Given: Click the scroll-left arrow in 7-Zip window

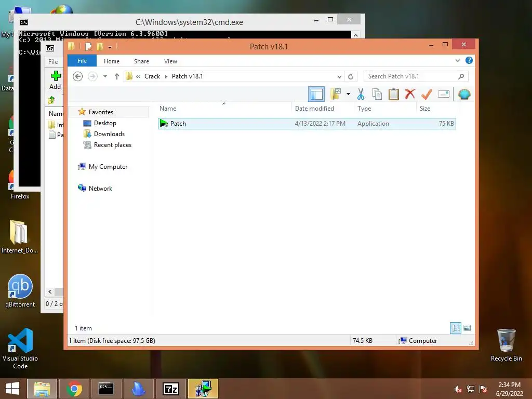Looking at the screenshot, I should pos(50,292).
